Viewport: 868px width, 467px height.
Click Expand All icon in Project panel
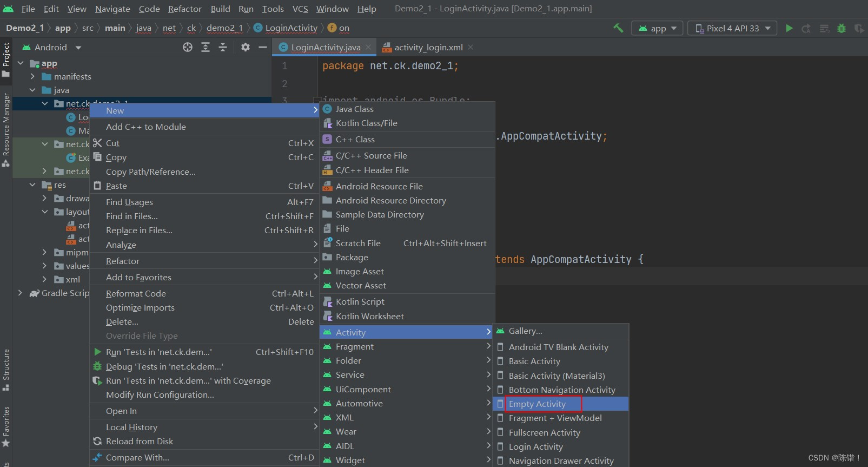[x=206, y=47]
